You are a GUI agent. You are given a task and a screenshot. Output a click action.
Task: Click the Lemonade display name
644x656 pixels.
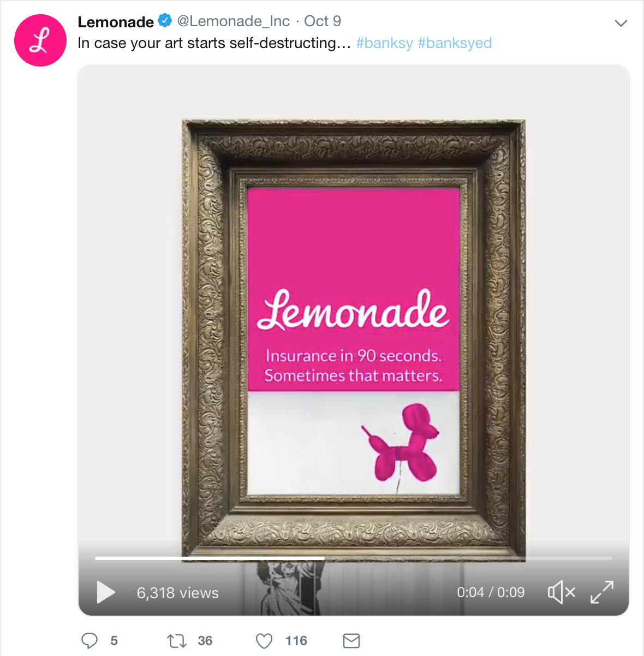coord(116,22)
